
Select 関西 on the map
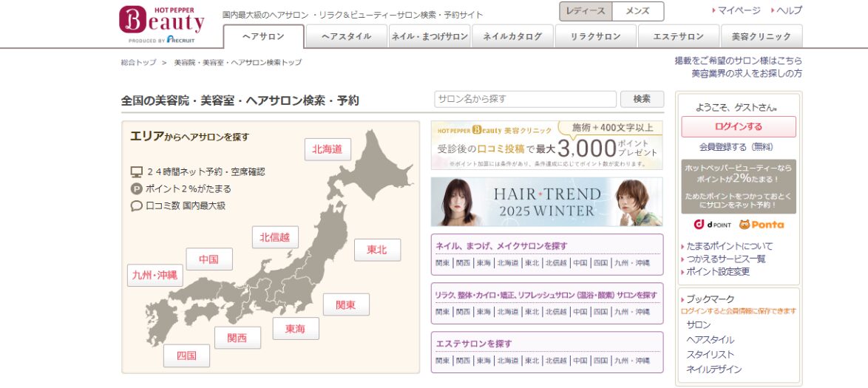237,338
